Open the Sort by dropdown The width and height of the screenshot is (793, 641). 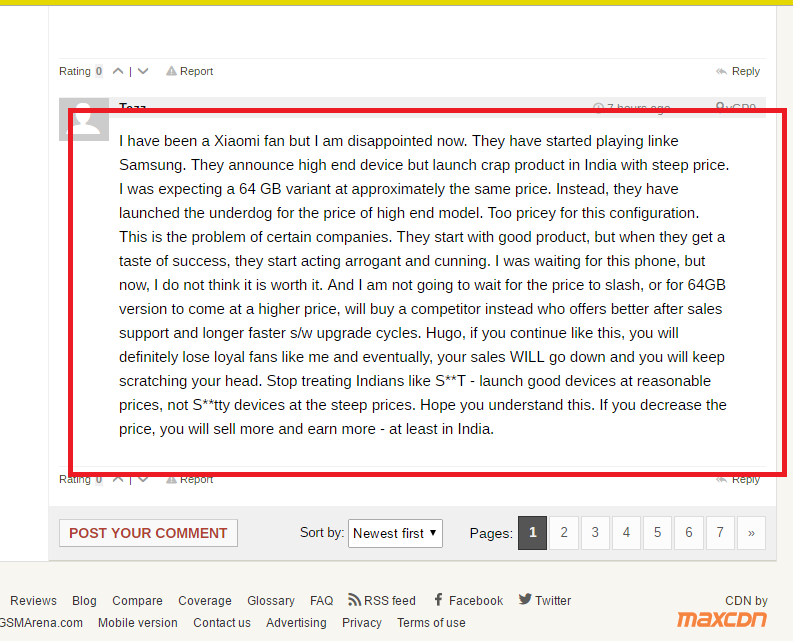point(396,533)
